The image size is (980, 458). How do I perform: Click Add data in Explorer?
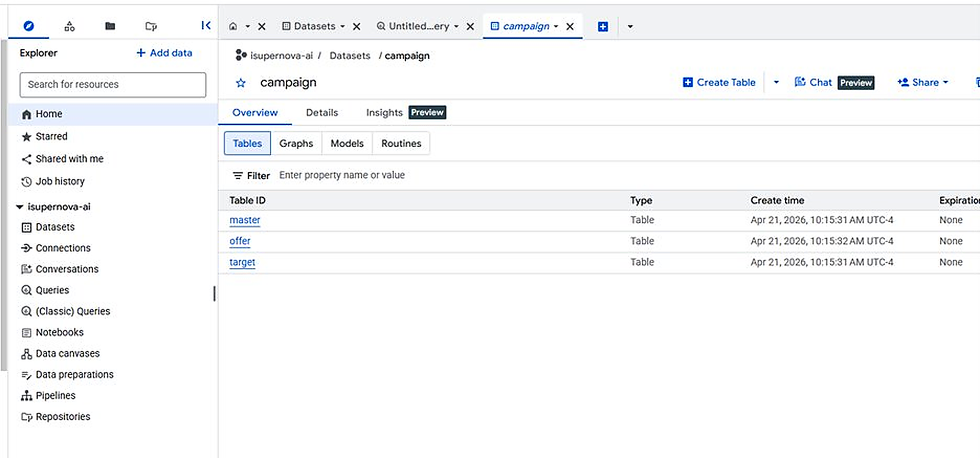tap(164, 53)
